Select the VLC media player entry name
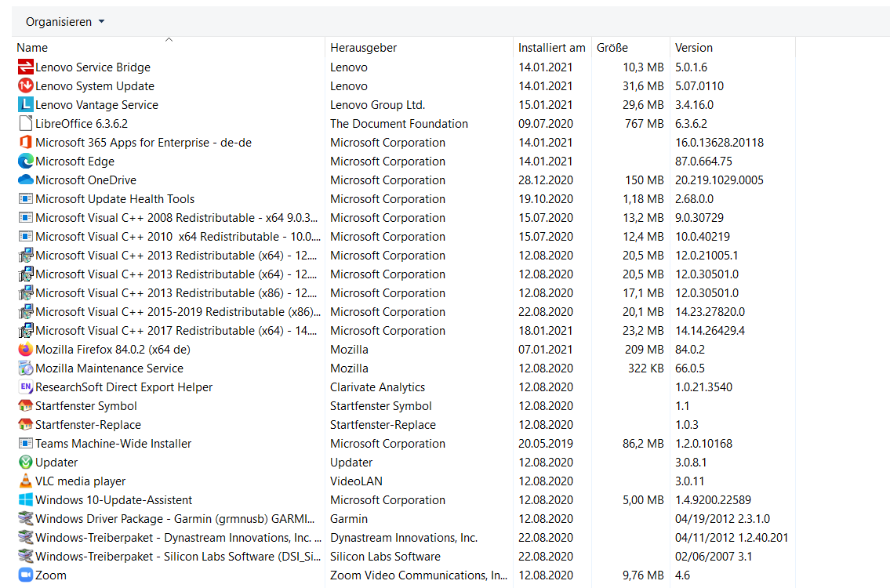 pos(80,481)
